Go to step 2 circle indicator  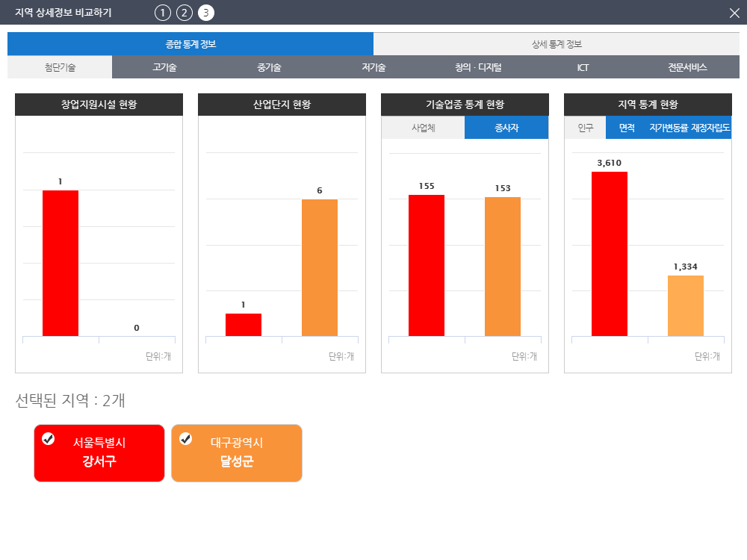tap(185, 13)
